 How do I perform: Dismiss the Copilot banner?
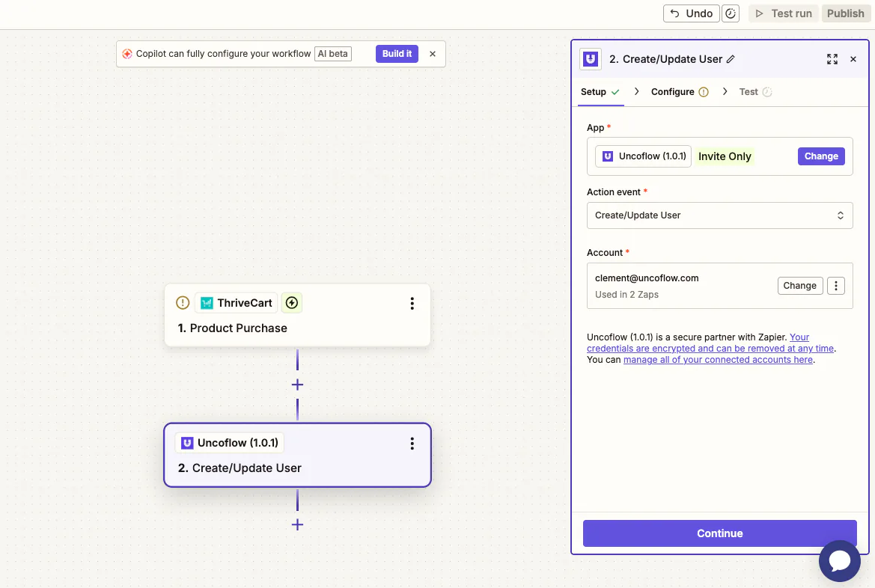pos(433,54)
